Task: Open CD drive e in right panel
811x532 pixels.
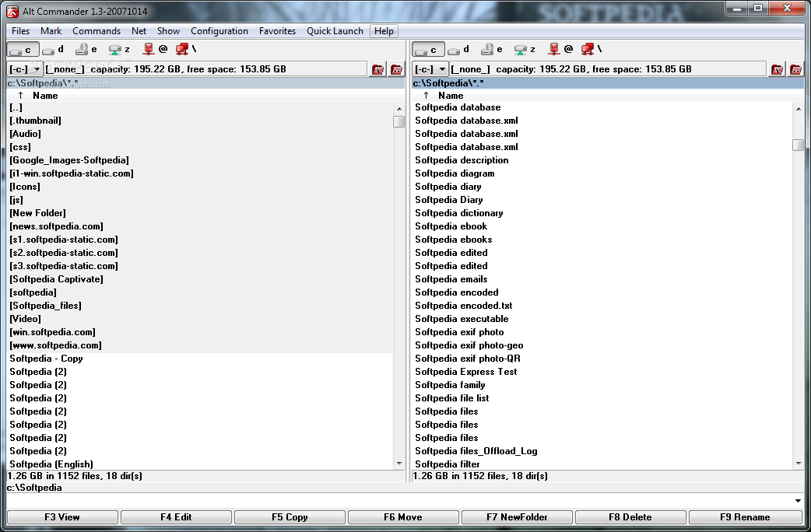Action: click(x=492, y=50)
